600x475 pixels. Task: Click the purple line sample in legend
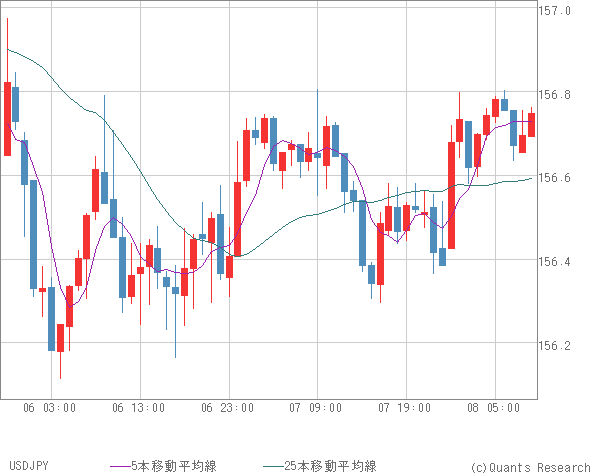point(121,467)
